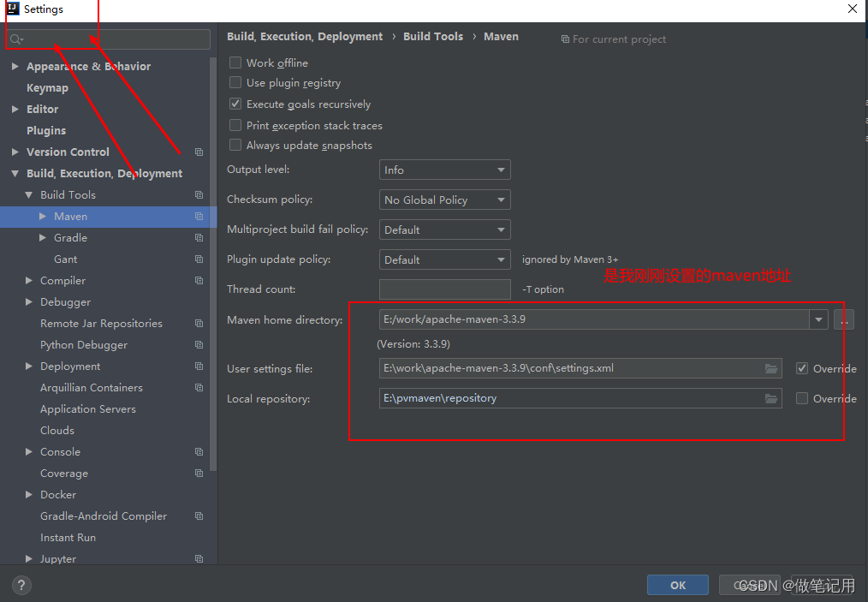Viewport: 868px width, 602px height.
Task: Click project-level icon in Maven row
Action: [199, 217]
